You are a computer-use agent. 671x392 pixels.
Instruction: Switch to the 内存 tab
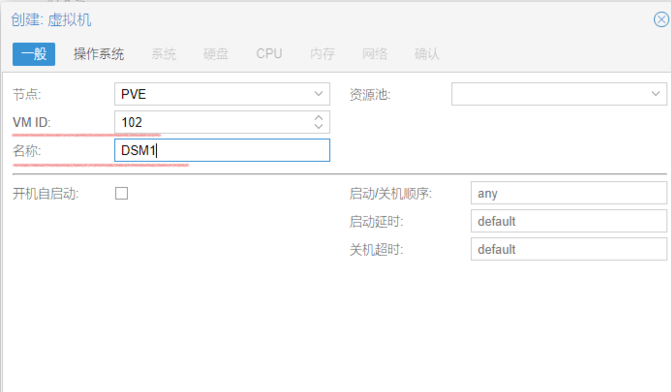[x=322, y=54]
